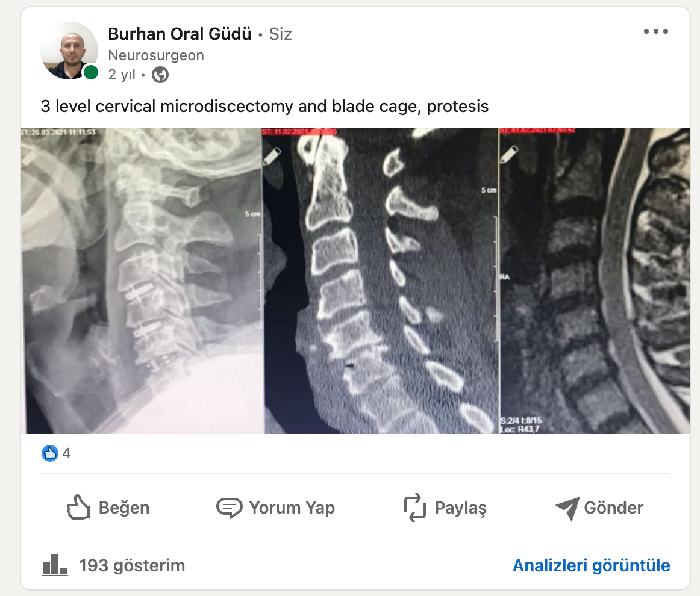View the 4 reactions count
The width and height of the screenshot is (700, 596).
tap(66, 453)
